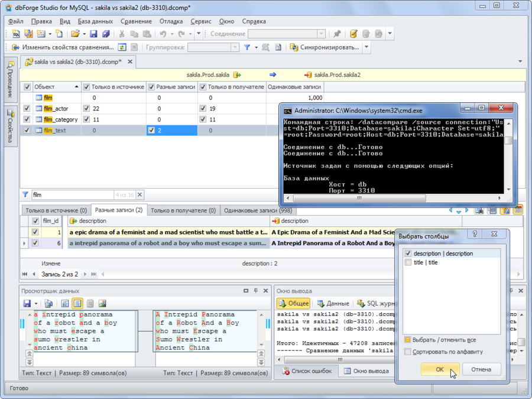Click the filter funnel icon beside film search box
This screenshot has height=399, width=532.
[25, 194]
